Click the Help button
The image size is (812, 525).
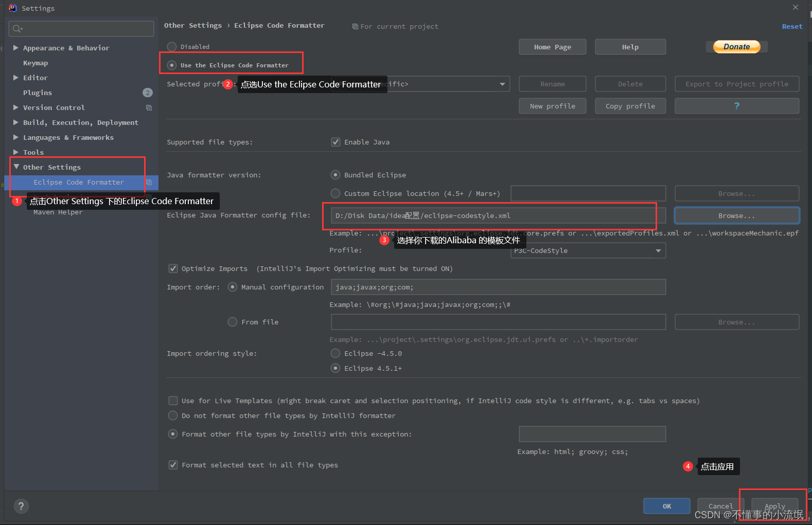pos(630,47)
